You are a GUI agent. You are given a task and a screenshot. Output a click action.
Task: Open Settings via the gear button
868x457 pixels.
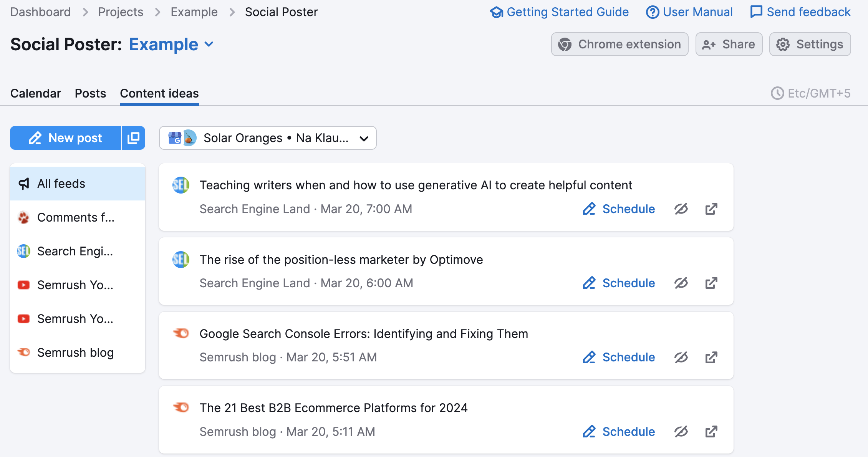pyautogui.click(x=810, y=44)
